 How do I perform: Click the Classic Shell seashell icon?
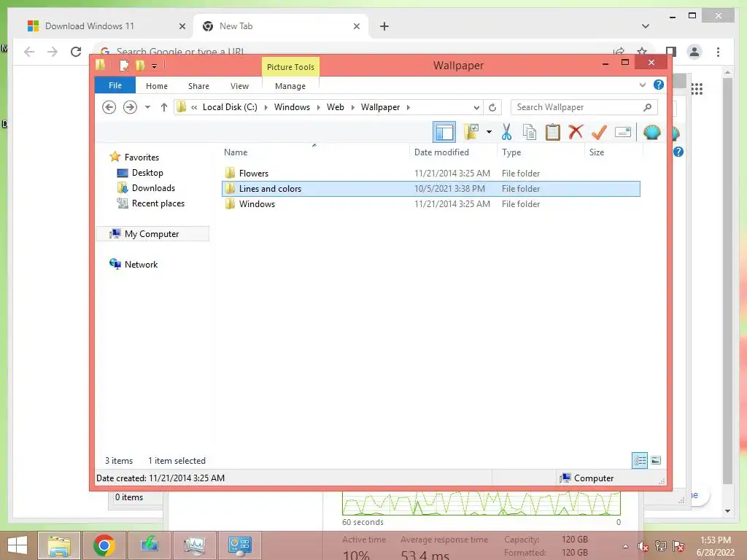click(x=651, y=132)
